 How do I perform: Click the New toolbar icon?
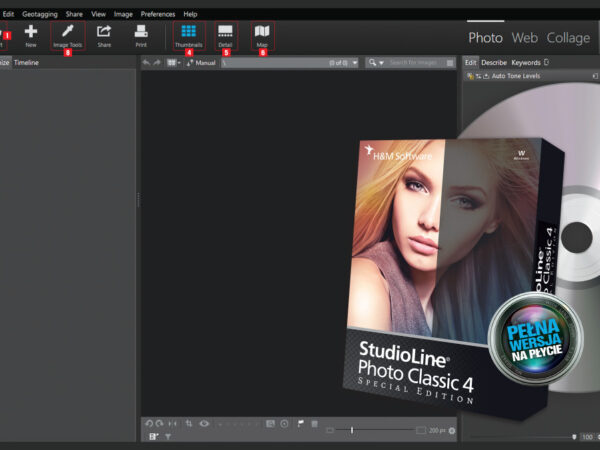tap(31, 34)
